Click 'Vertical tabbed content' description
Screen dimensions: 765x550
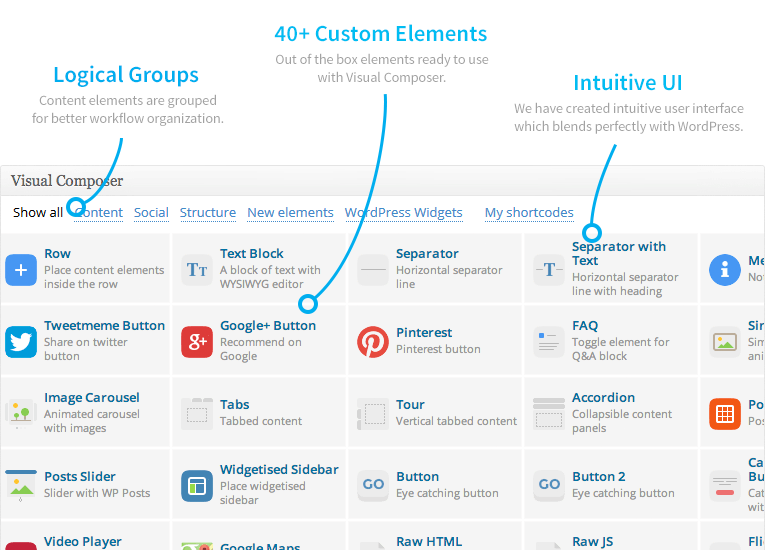pyautogui.click(x=456, y=421)
